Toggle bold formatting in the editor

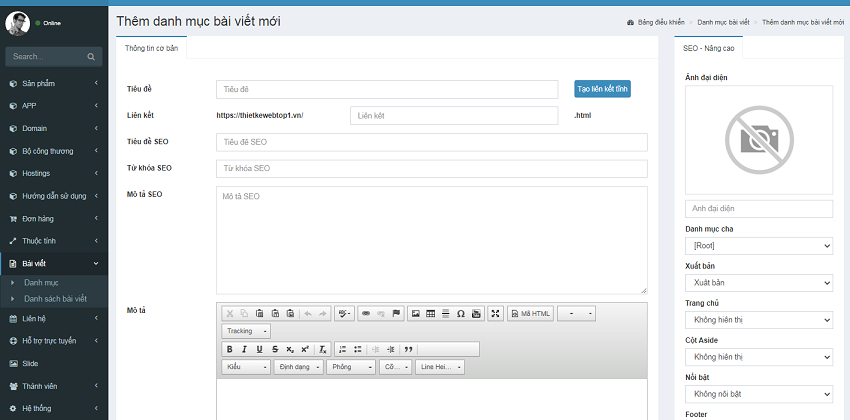[x=230, y=349]
